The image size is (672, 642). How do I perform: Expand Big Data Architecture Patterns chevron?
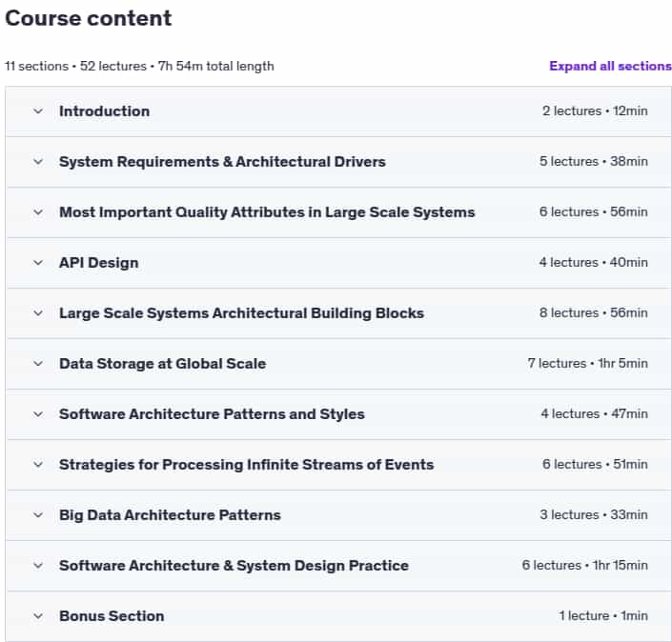coord(38,514)
